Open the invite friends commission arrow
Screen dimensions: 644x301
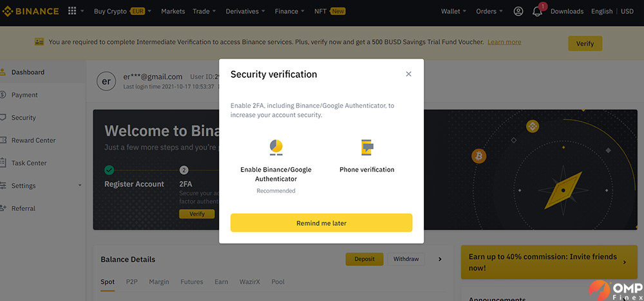[x=625, y=262]
